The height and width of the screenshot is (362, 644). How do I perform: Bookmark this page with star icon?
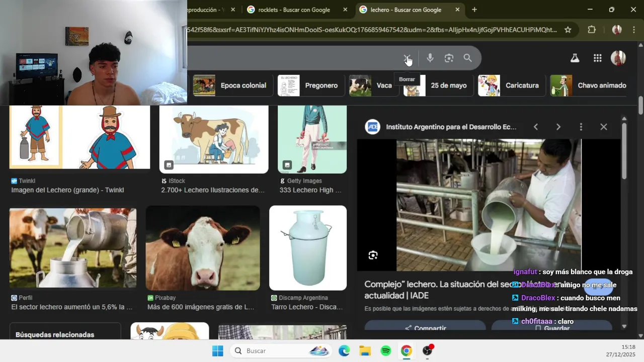coord(568,30)
